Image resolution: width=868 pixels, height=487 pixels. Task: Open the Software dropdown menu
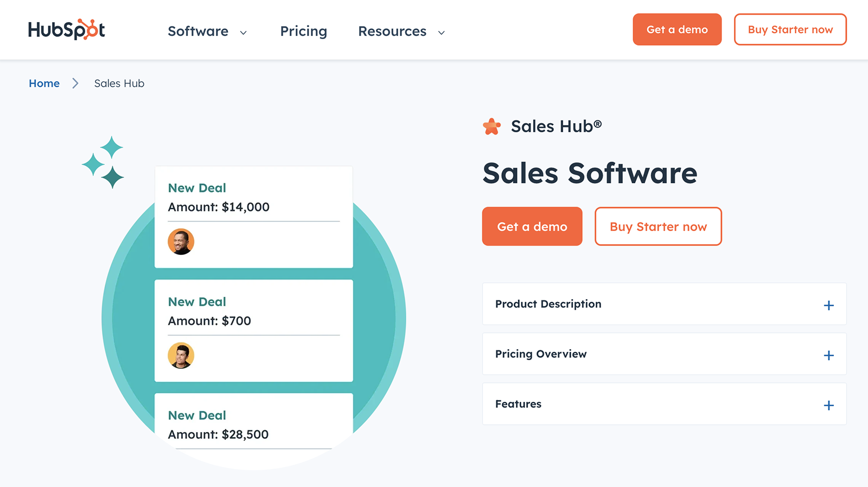207,31
